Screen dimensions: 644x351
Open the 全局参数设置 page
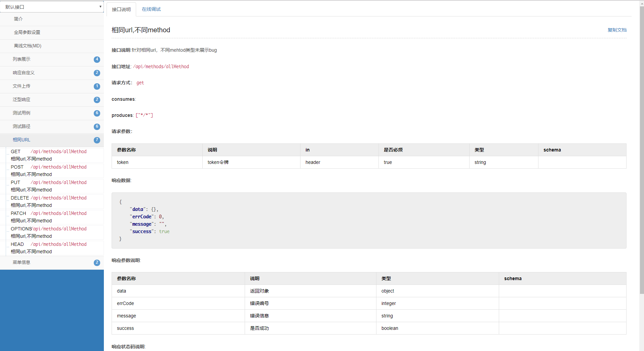click(52, 33)
